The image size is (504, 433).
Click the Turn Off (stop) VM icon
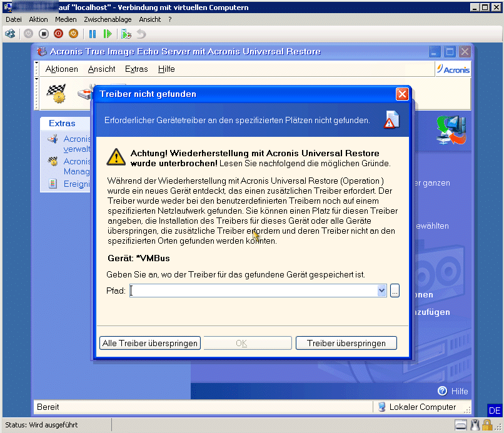pos(43,34)
